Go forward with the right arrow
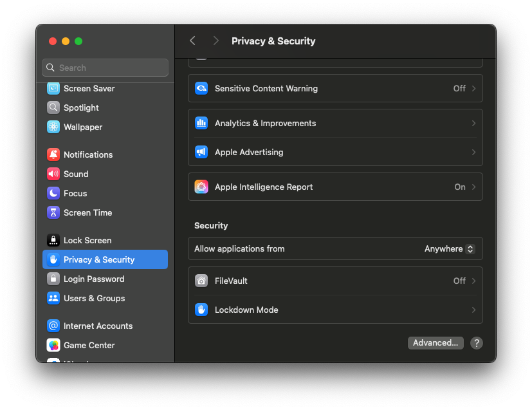Screen dimensions: 532x410 click(216, 41)
